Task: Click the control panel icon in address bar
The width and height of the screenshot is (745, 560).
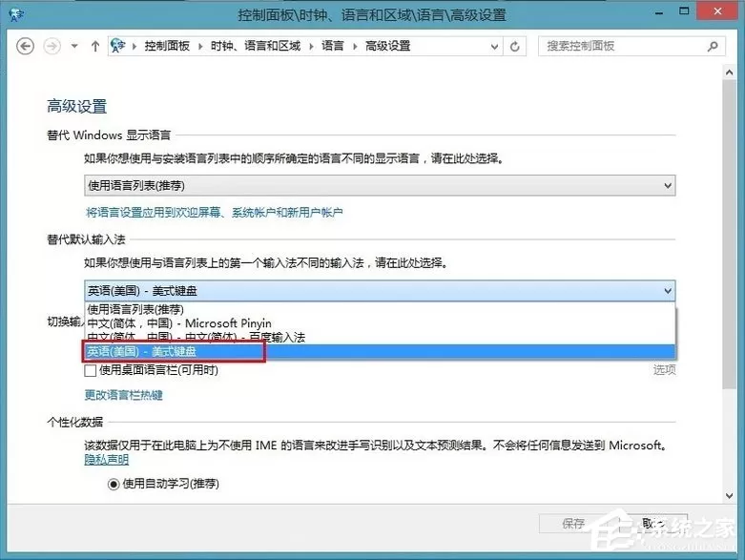Action: pos(117,46)
